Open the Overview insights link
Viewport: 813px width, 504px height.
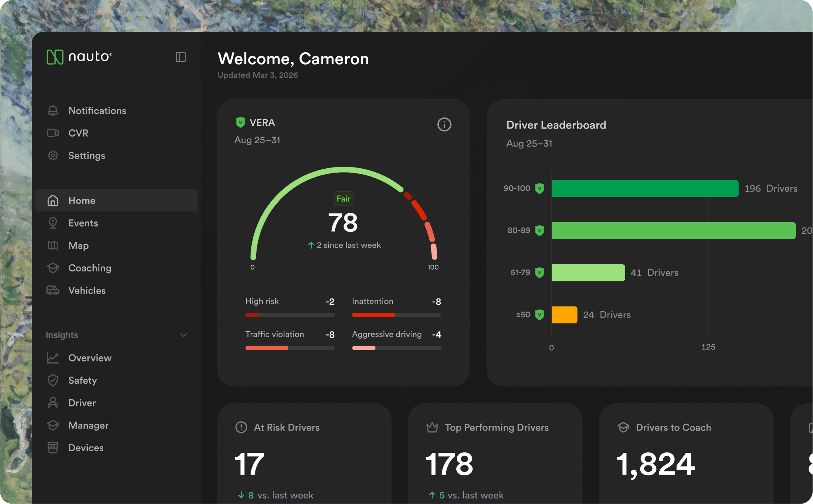tap(90, 358)
